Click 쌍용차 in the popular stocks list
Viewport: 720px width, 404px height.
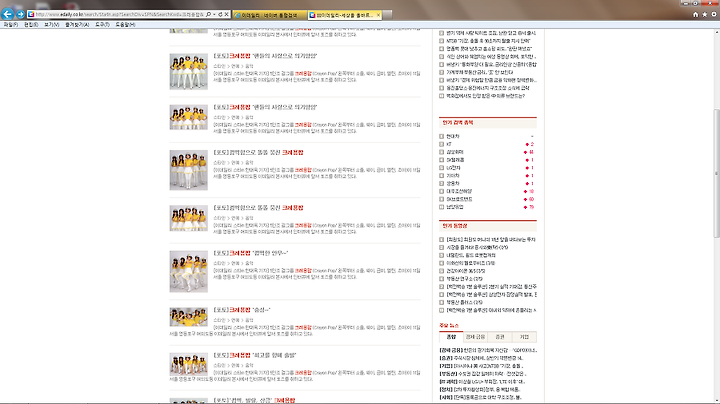(x=453, y=184)
